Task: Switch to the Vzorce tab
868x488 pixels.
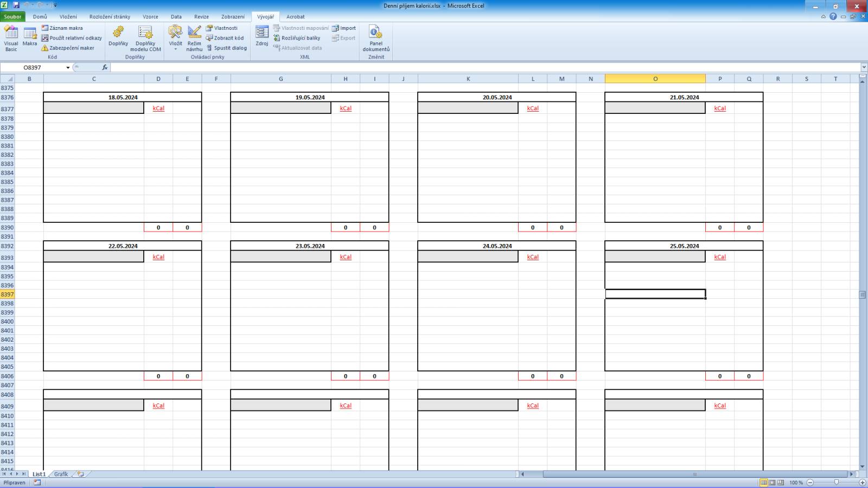Action: [150, 17]
